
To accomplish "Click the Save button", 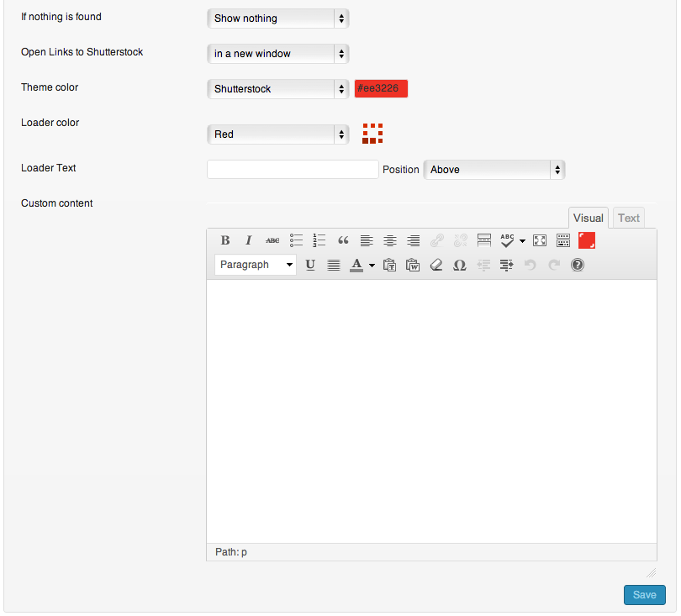I will [644, 595].
